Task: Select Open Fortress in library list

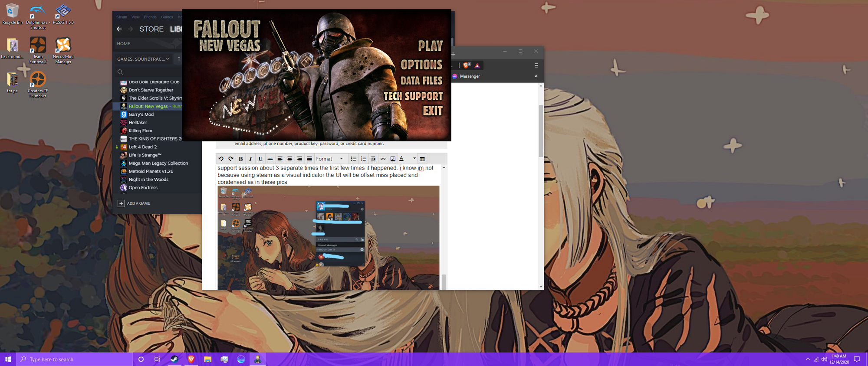Action: pyautogui.click(x=143, y=188)
